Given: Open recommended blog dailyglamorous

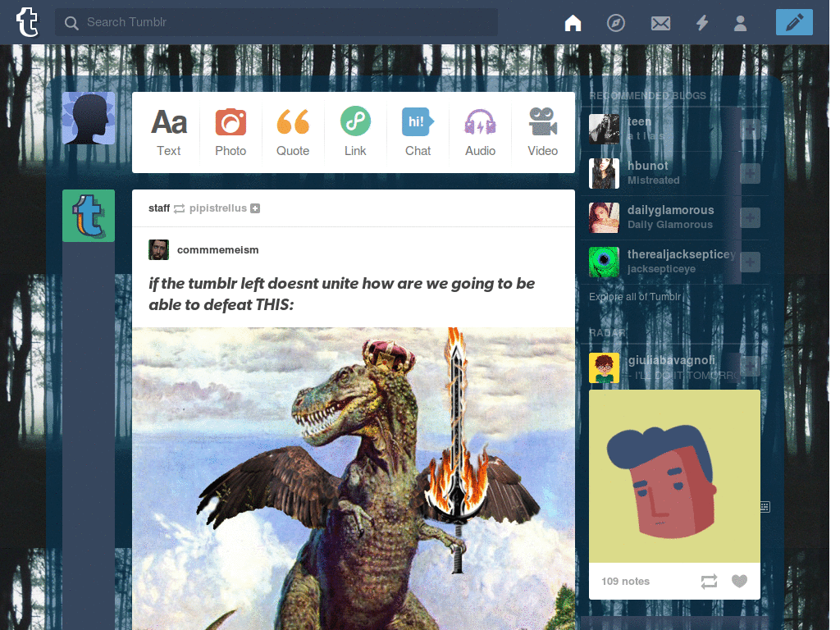Looking at the screenshot, I should 671,210.
